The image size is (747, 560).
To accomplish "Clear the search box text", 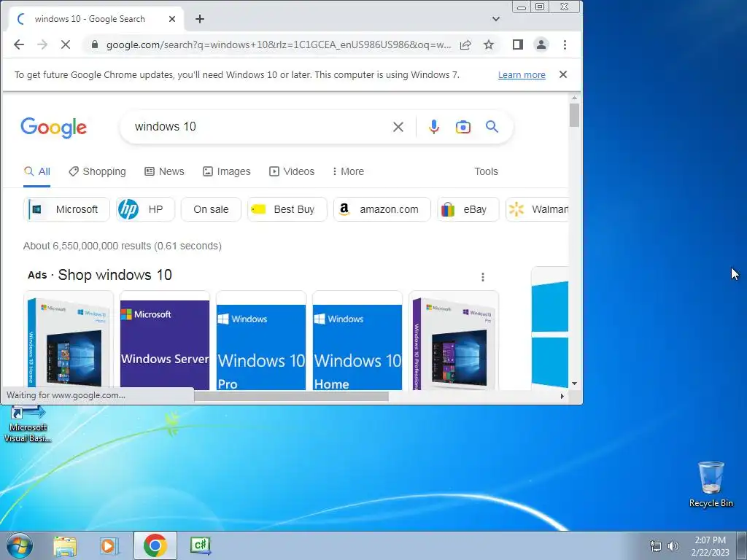I will click(x=398, y=127).
